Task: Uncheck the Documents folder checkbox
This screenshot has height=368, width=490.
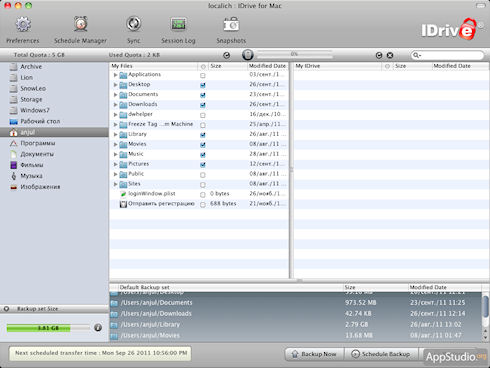Action: [x=203, y=95]
